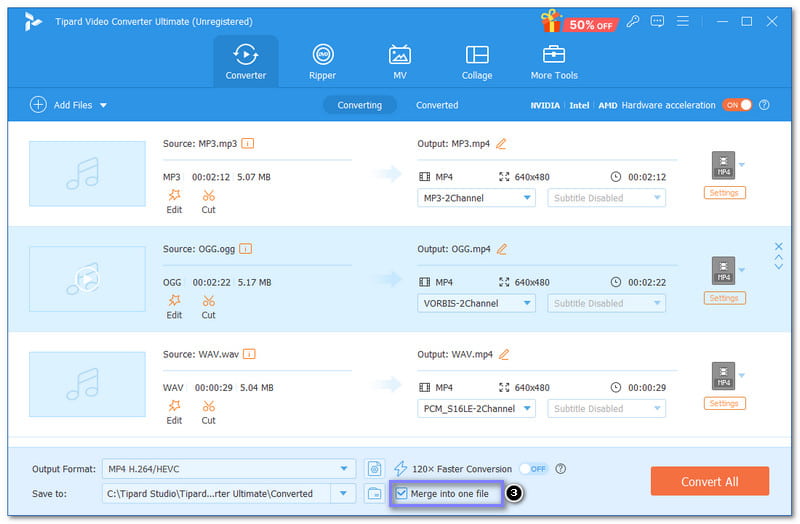Move the OGG item down
Image resolution: width=800 pixels, height=524 pixels.
(x=779, y=266)
